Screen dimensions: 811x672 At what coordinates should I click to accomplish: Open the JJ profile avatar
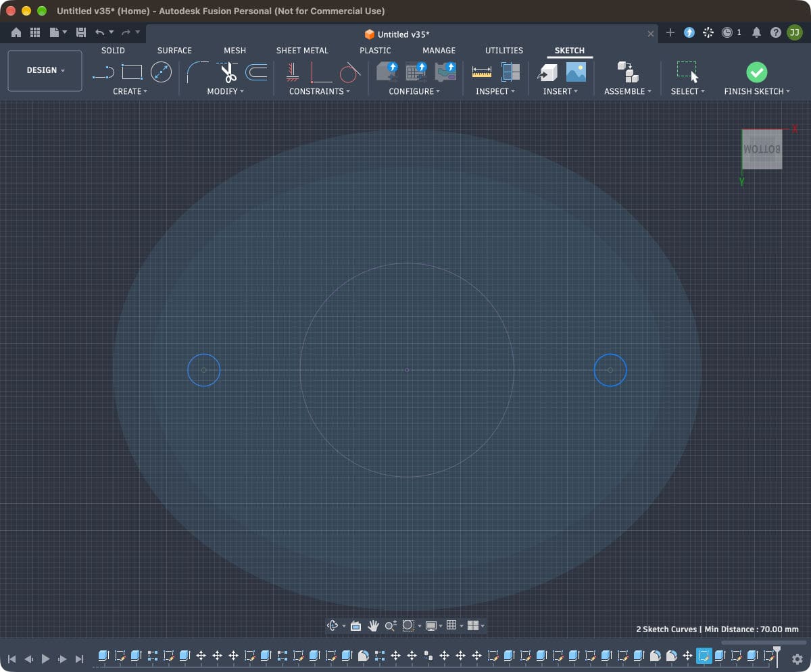pyautogui.click(x=795, y=32)
